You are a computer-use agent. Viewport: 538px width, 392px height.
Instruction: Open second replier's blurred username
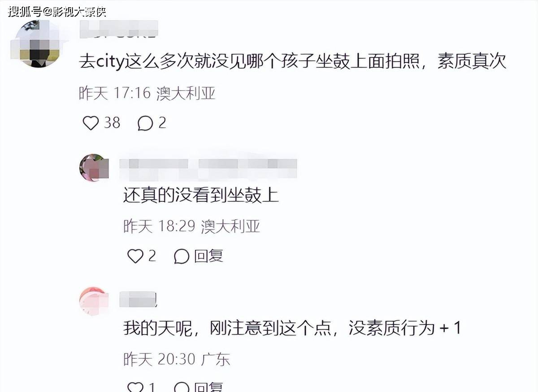point(208,167)
